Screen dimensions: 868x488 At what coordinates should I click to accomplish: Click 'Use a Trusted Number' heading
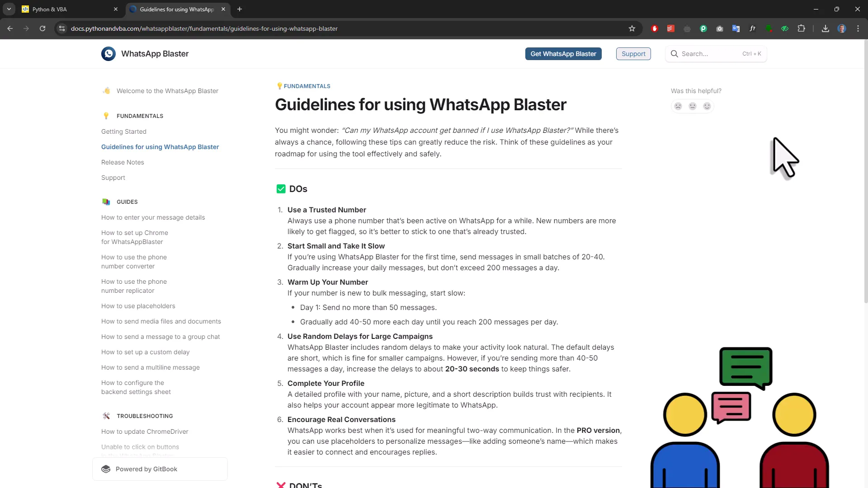pos(327,210)
